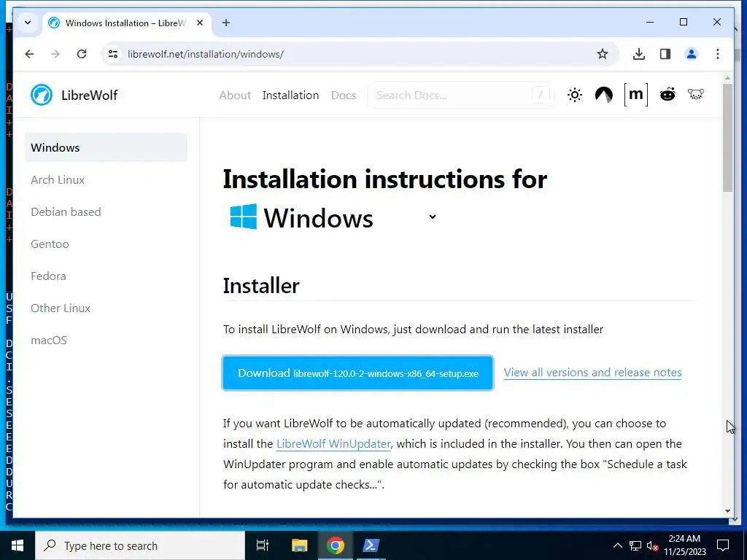Open PowerShell from the taskbar
The image size is (747, 560).
pyautogui.click(x=371, y=545)
